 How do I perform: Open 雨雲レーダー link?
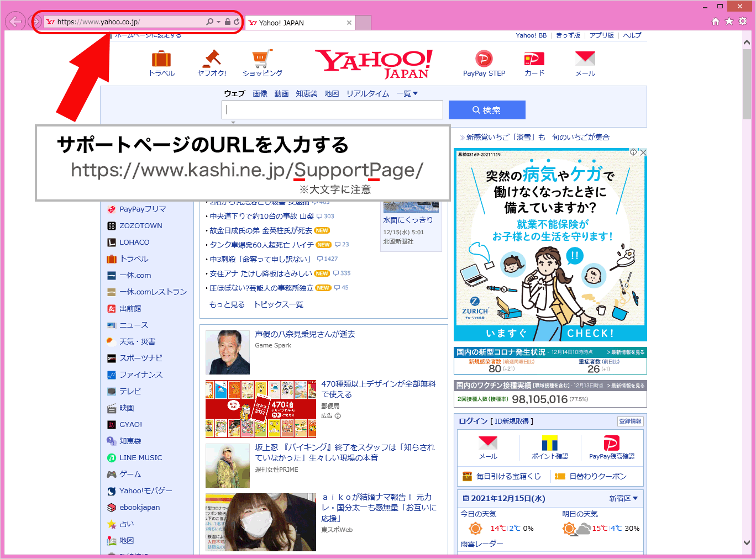(482, 544)
